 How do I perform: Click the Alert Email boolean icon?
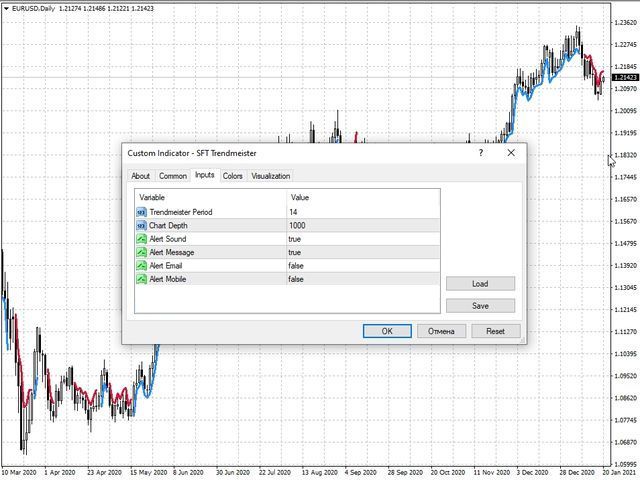141,266
